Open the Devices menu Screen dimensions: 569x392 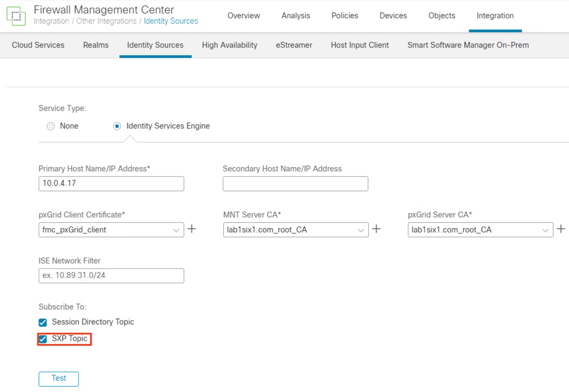(393, 16)
